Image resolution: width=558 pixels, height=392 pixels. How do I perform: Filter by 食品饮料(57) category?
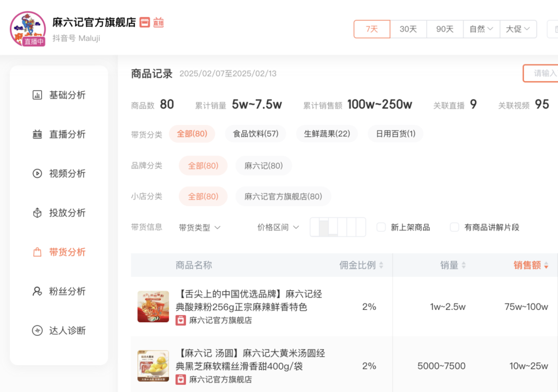pos(255,134)
